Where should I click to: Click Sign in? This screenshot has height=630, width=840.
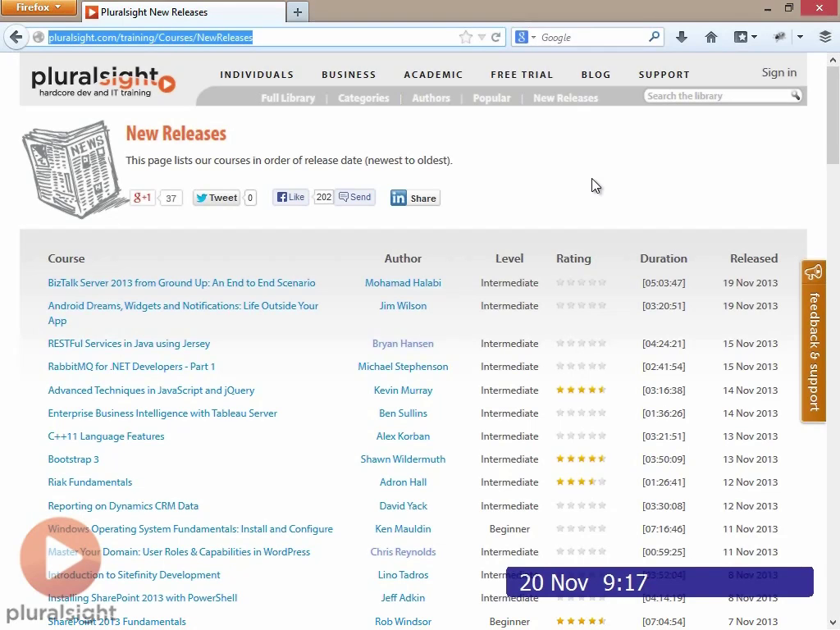pyautogui.click(x=779, y=72)
